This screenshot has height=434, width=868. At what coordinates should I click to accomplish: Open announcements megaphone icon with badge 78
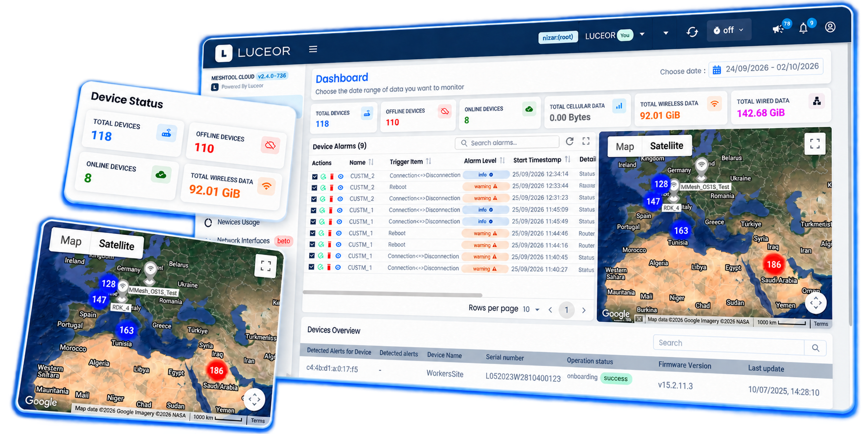tap(777, 29)
